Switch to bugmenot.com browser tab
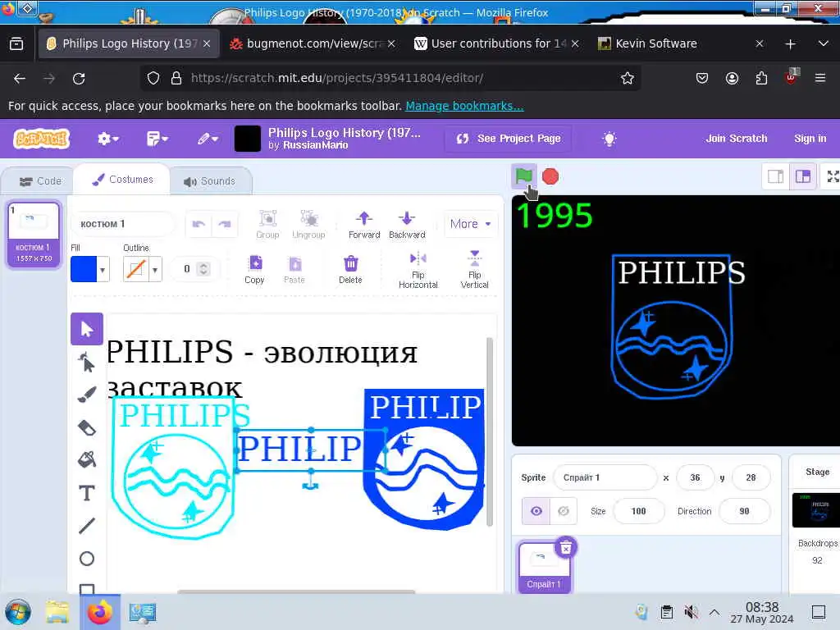 coord(313,43)
